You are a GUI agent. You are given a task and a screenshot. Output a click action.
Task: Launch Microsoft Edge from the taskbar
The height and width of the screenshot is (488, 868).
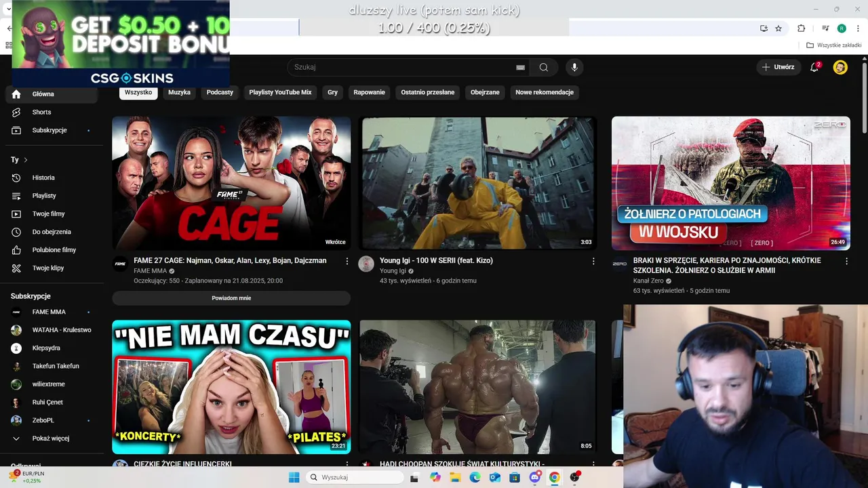coord(475,477)
